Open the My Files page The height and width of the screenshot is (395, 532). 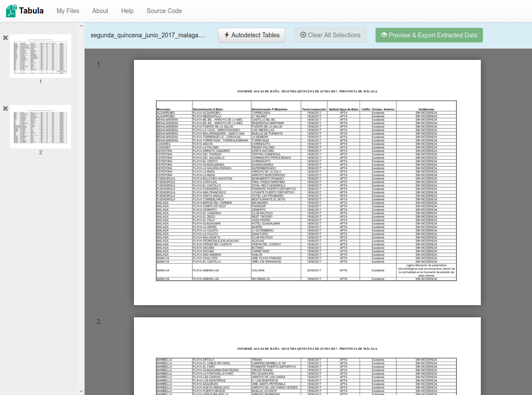[68, 10]
